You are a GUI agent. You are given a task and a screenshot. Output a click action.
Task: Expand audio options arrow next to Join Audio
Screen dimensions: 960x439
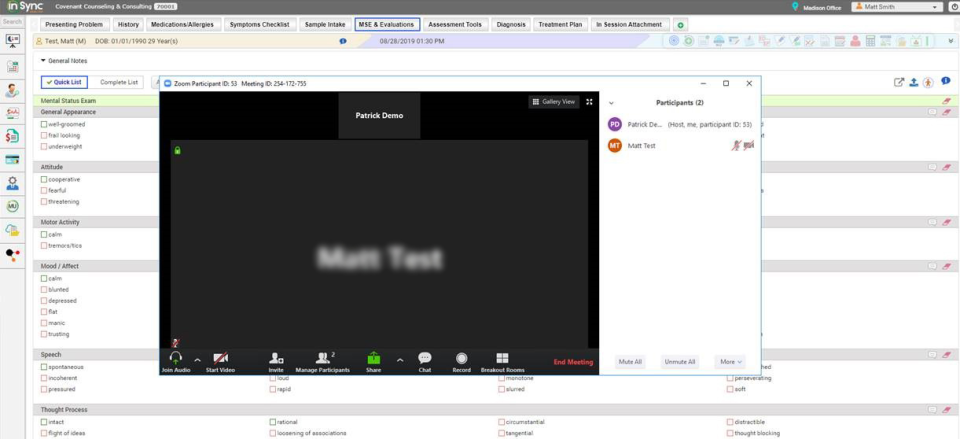pos(197,359)
